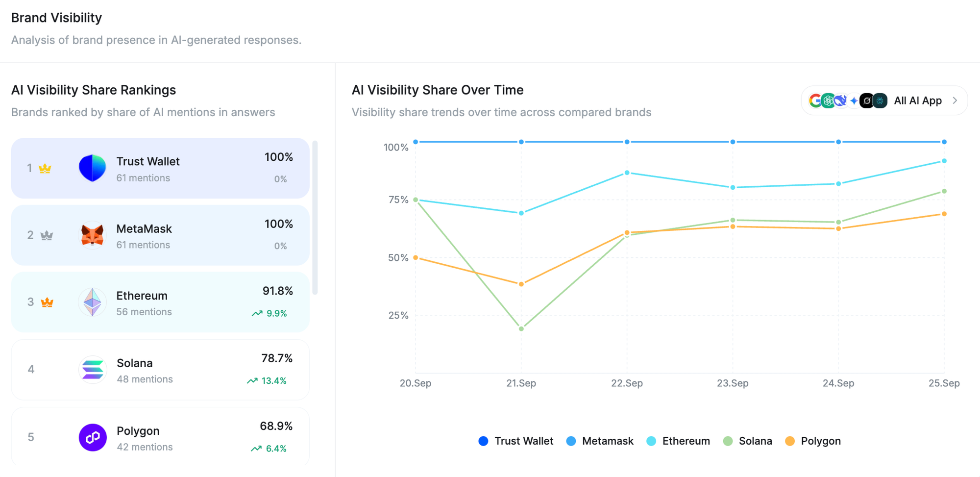Click the Polygon purple logo

point(93,437)
